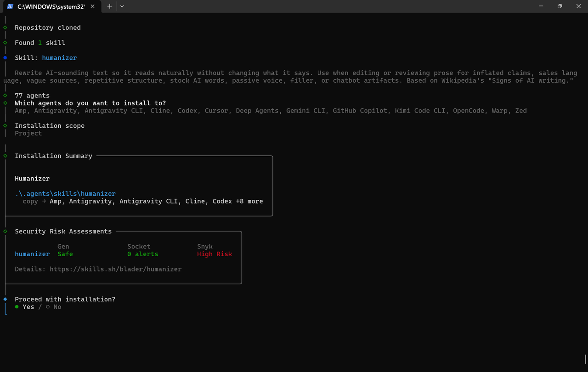588x372 pixels.
Task: Click the Repository cloned line
Action: pyautogui.click(x=48, y=28)
